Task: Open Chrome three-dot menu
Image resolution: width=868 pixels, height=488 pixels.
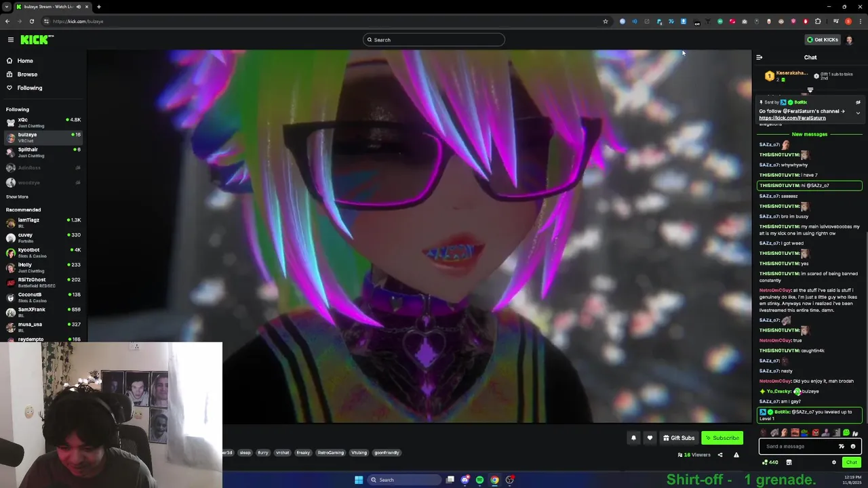Action: tap(859, 21)
